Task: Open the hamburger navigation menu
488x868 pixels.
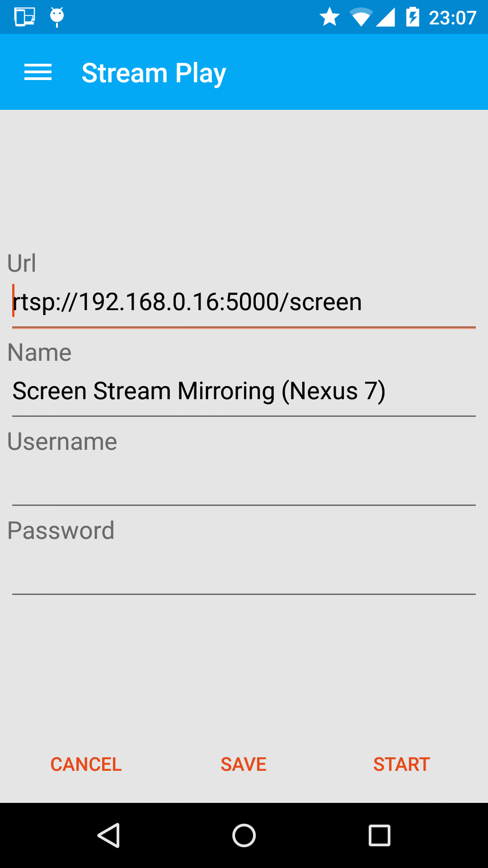Action: click(x=38, y=72)
